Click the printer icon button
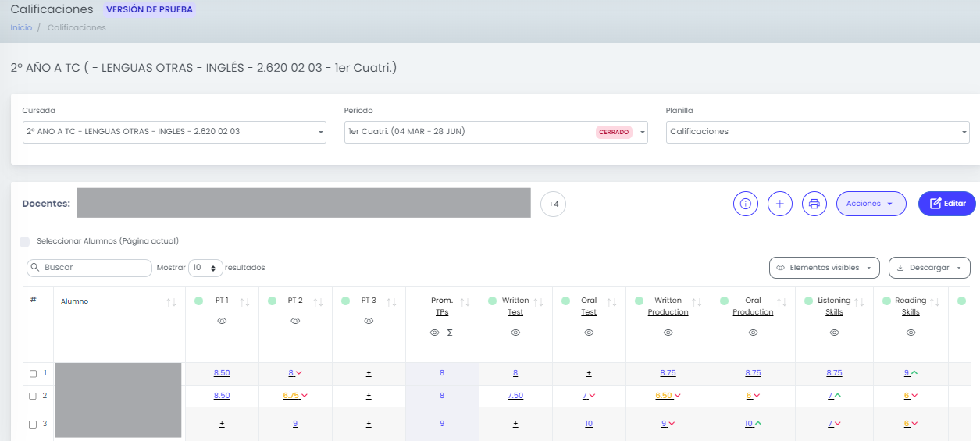This screenshot has height=441, width=980. click(x=814, y=204)
